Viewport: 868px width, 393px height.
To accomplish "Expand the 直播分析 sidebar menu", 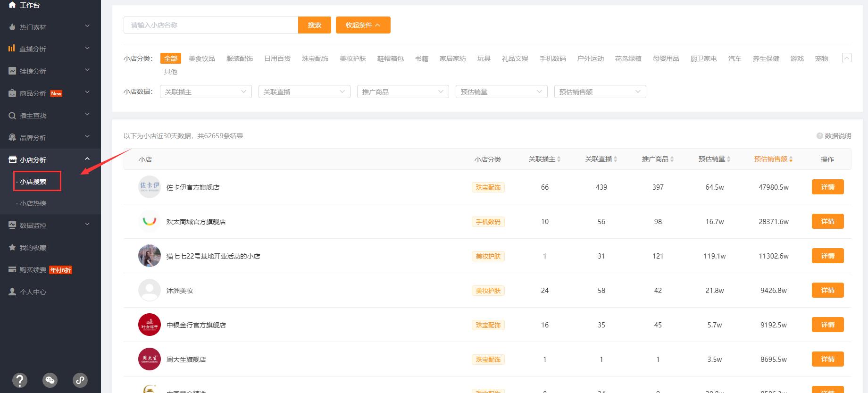I will (x=50, y=49).
